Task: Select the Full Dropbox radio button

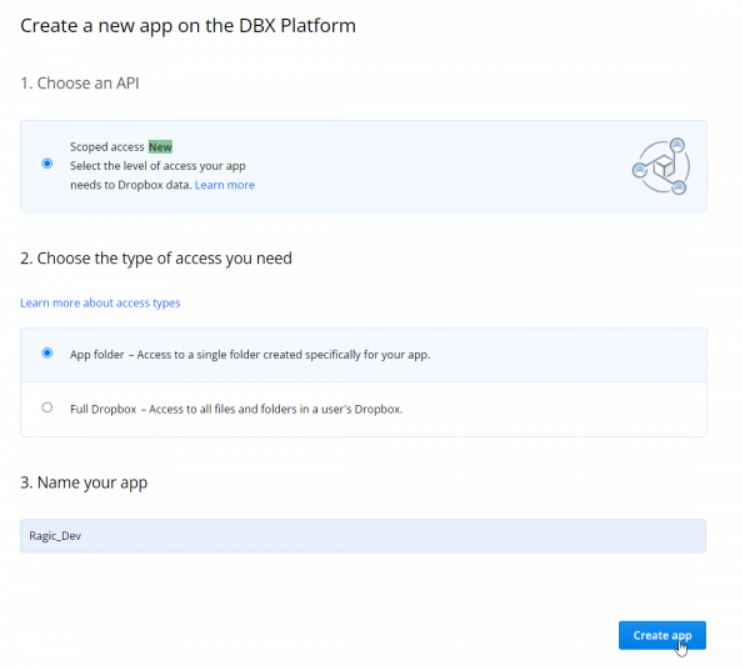Action: click(x=47, y=407)
